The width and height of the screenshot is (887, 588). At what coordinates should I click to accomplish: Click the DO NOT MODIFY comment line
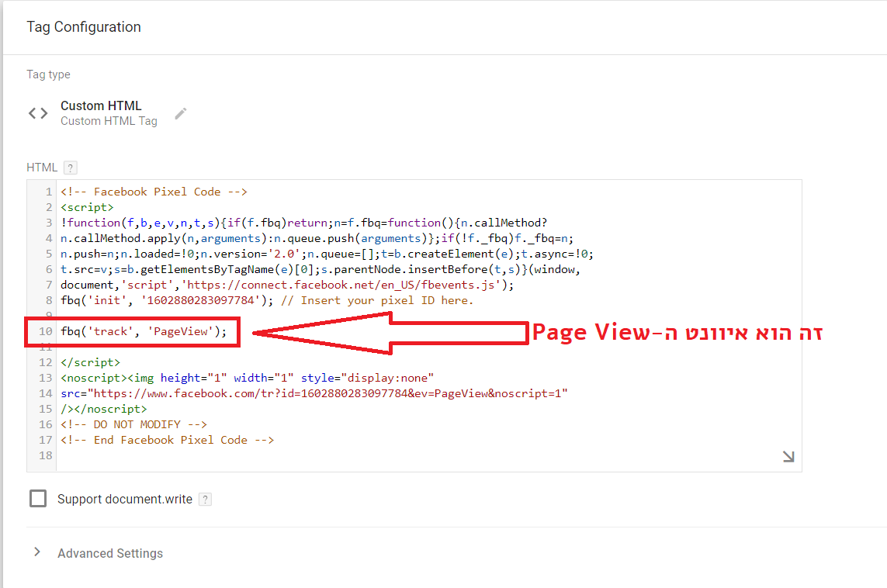(134, 424)
